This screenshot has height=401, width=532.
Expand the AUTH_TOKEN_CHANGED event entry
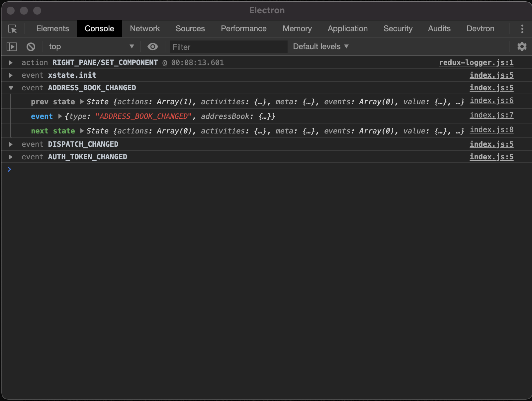tap(11, 157)
